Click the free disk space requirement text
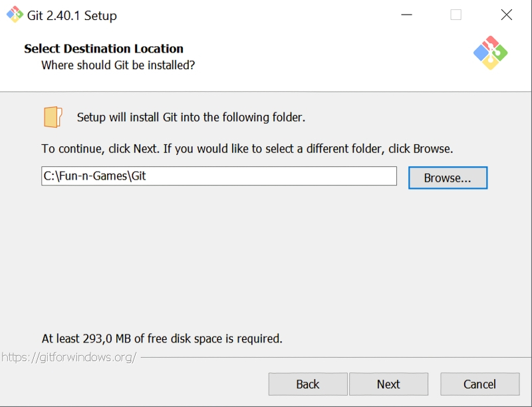This screenshot has height=407, width=532. [162, 339]
